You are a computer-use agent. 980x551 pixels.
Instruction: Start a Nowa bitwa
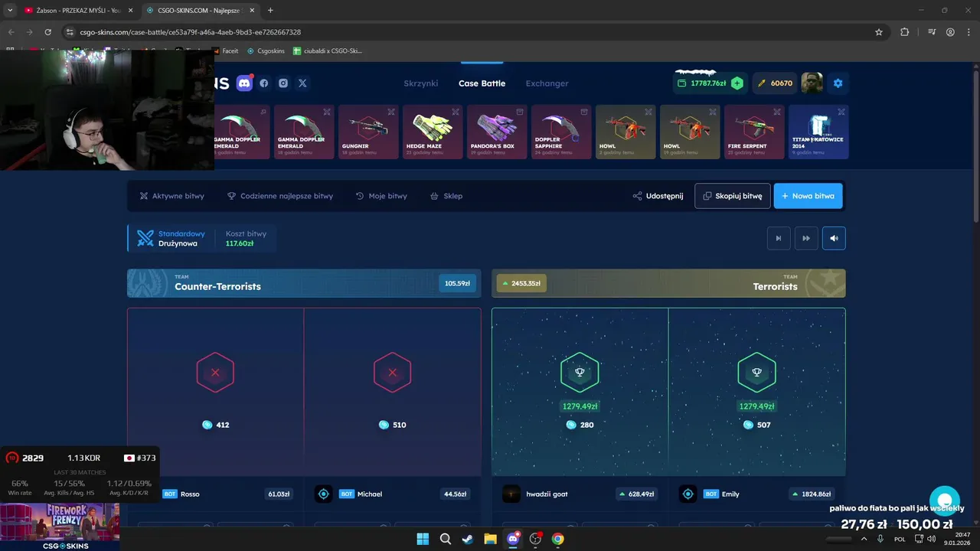pyautogui.click(x=808, y=196)
